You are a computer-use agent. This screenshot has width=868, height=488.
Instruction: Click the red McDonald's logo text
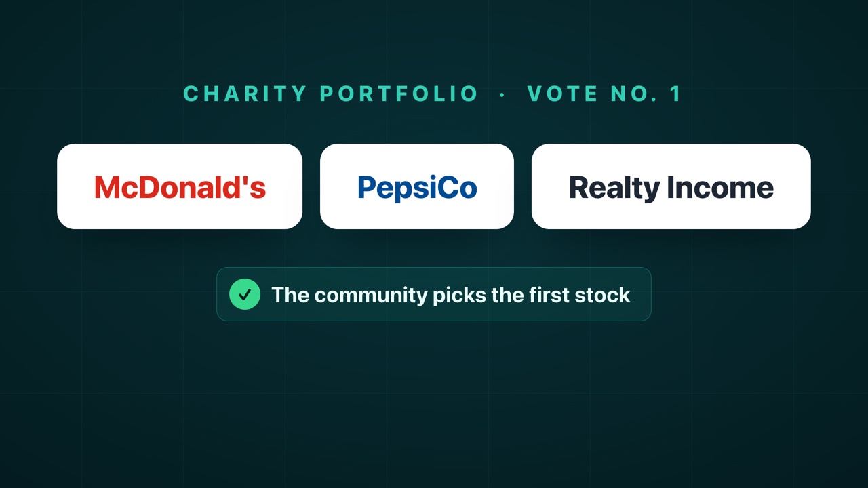point(180,187)
